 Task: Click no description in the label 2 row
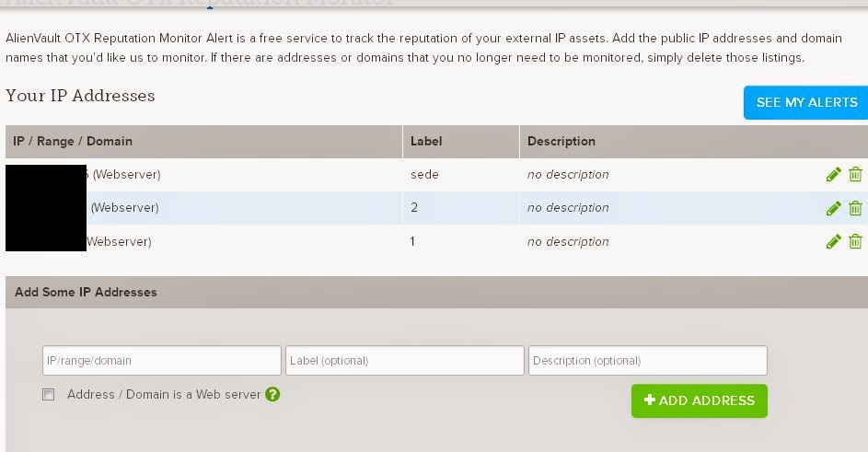[x=568, y=208]
